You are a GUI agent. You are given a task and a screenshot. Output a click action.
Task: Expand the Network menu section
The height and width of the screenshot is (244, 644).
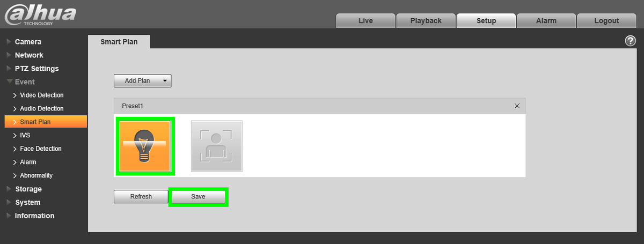pos(29,55)
